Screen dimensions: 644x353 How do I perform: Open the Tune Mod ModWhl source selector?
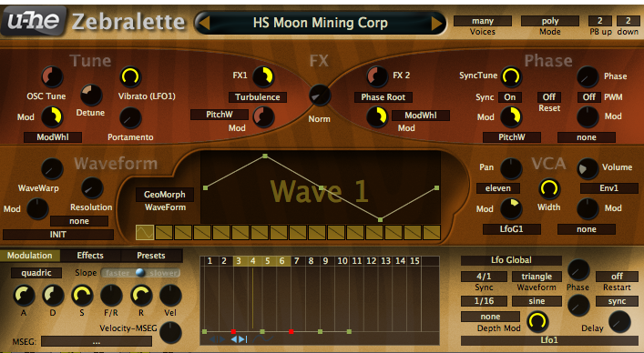[x=53, y=137]
